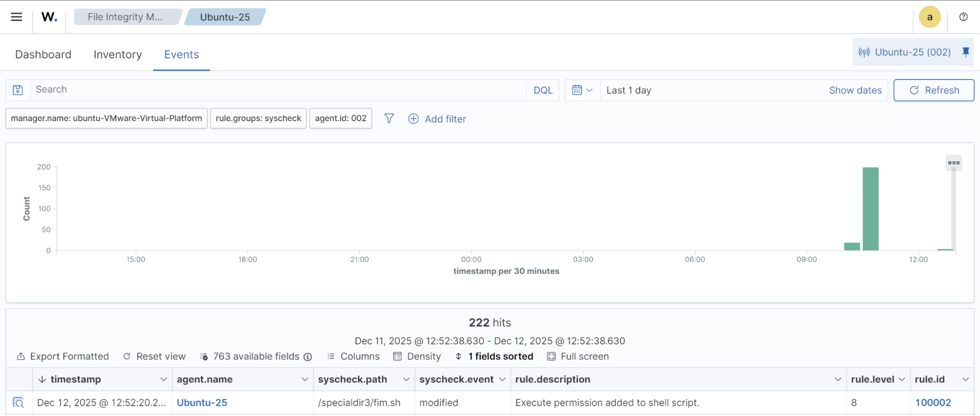Open the date quick menu calendar dropdown

pos(582,90)
